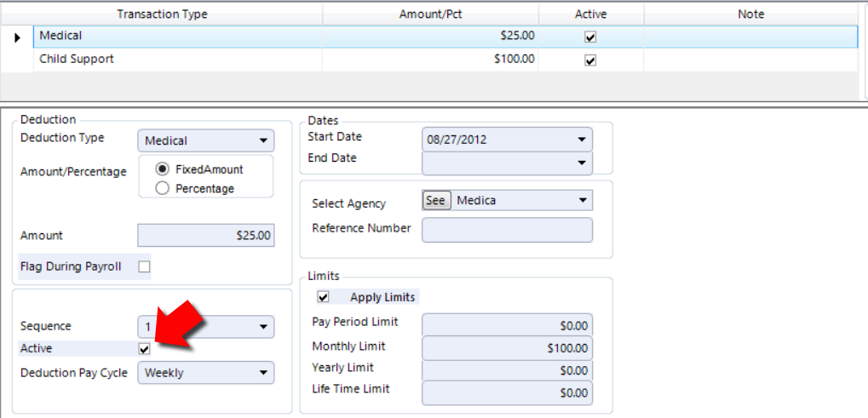Viewport: 868px width, 418px height.
Task: Click the Amount field showing $25.00
Action: point(205,236)
